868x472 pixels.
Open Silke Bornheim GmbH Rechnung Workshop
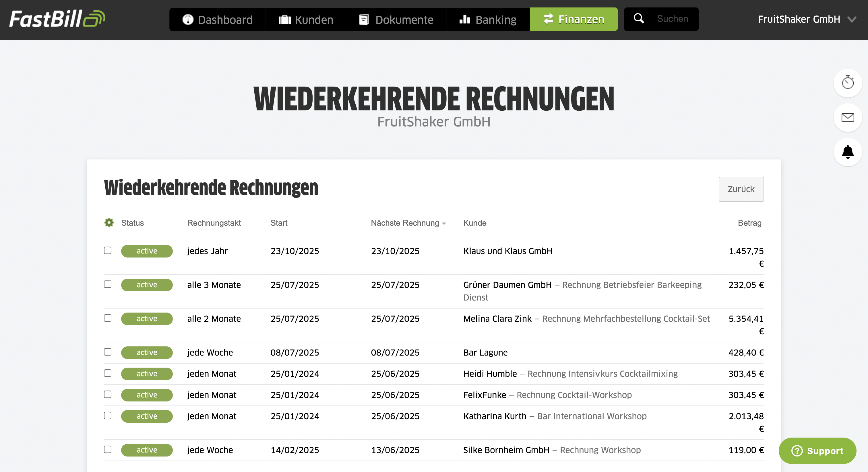(x=552, y=450)
